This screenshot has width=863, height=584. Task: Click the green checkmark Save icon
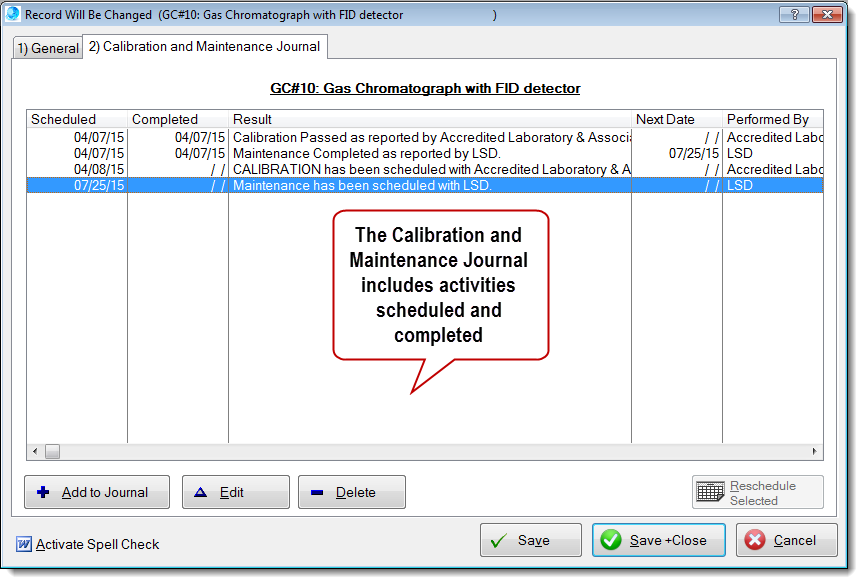[x=498, y=540]
